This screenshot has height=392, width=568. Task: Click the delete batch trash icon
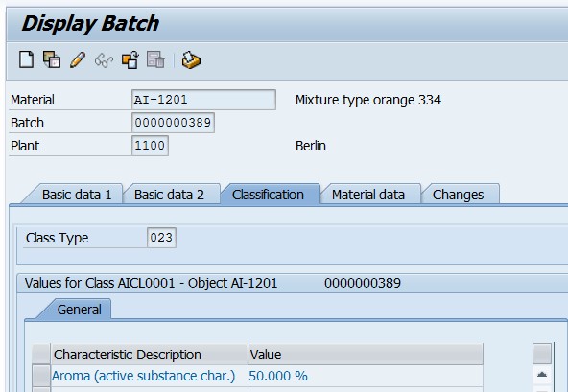155,59
